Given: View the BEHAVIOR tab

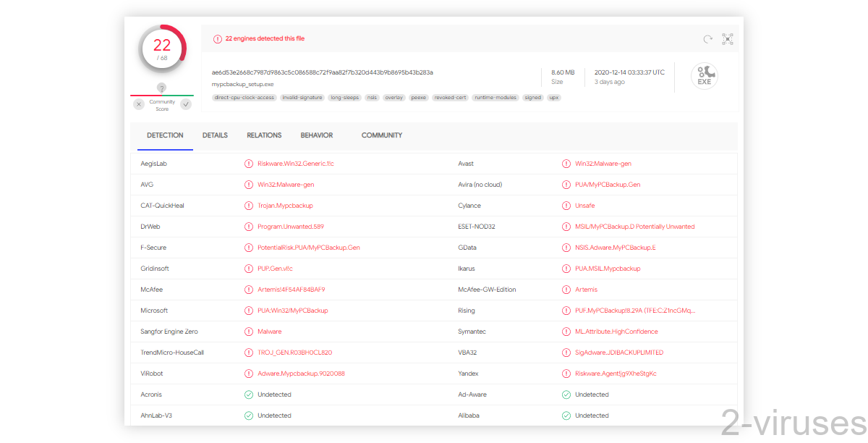Looking at the screenshot, I should 317,135.
